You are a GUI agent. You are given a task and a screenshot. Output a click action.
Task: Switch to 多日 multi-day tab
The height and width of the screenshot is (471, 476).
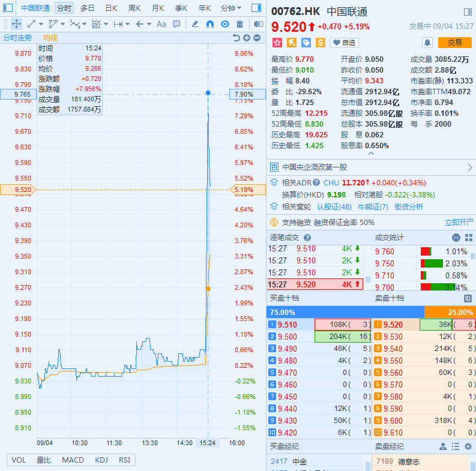coord(88,8)
